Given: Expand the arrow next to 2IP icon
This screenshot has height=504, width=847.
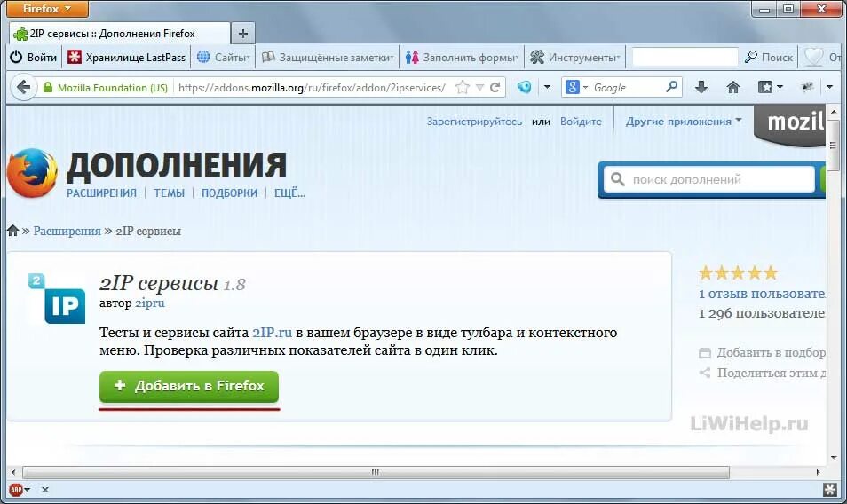Looking at the screenshot, I should pyautogui.click(x=547, y=87).
